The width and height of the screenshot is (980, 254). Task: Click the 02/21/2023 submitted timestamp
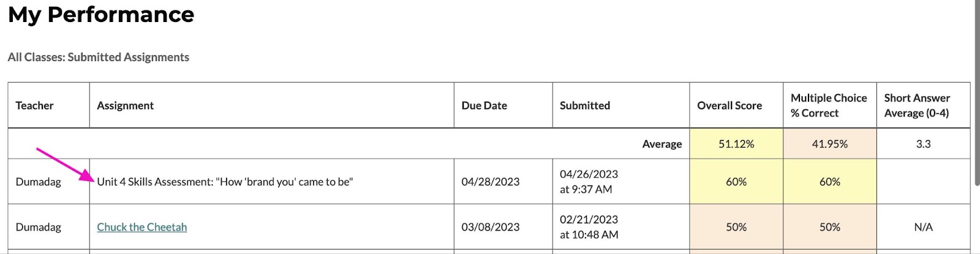click(589, 227)
